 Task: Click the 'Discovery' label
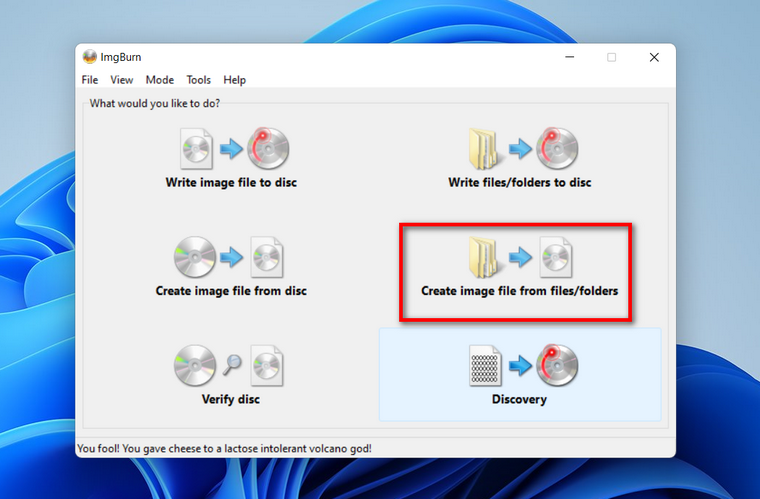click(x=519, y=400)
